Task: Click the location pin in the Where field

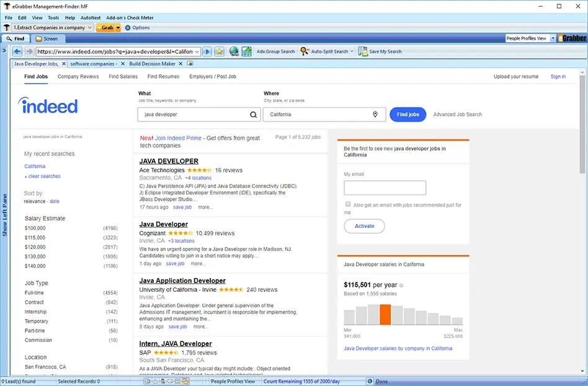Action: click(375, 115)
